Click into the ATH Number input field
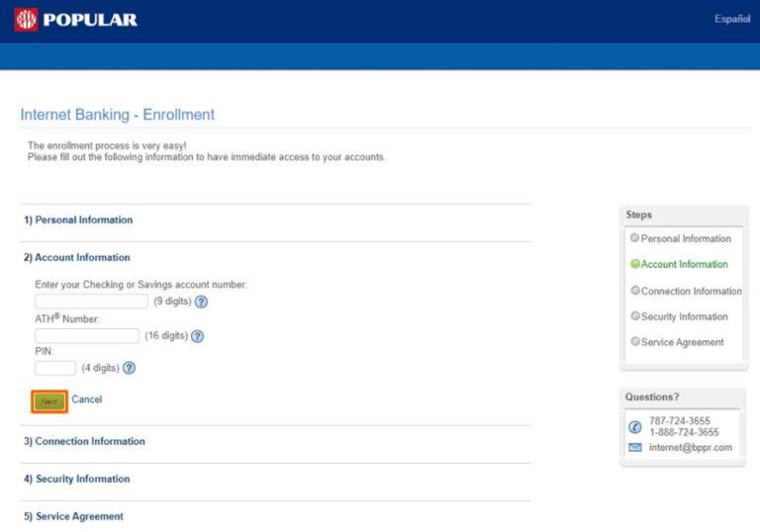The image size is (760, 532). (x=87, y=336)
